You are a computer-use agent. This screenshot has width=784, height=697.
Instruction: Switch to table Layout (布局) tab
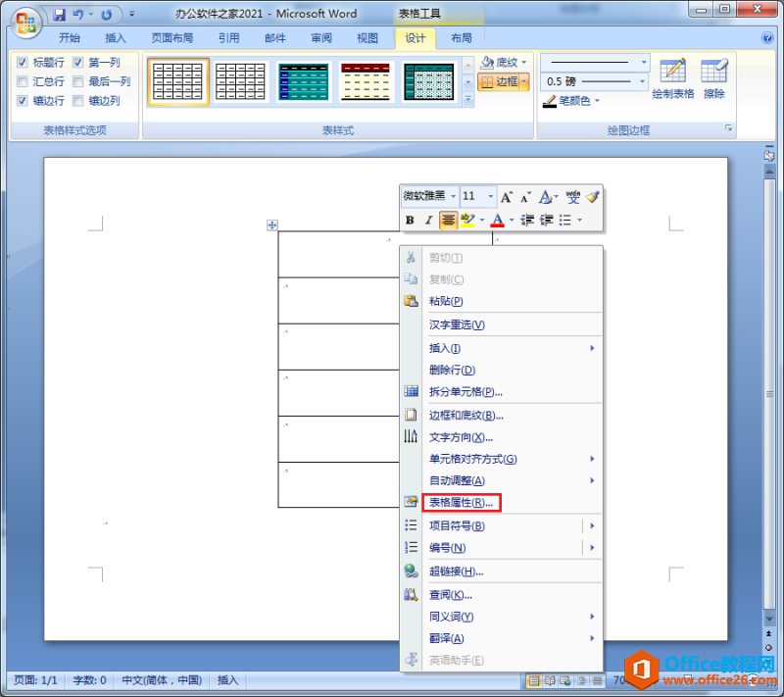pyautogui.click(x=461, y=38)
